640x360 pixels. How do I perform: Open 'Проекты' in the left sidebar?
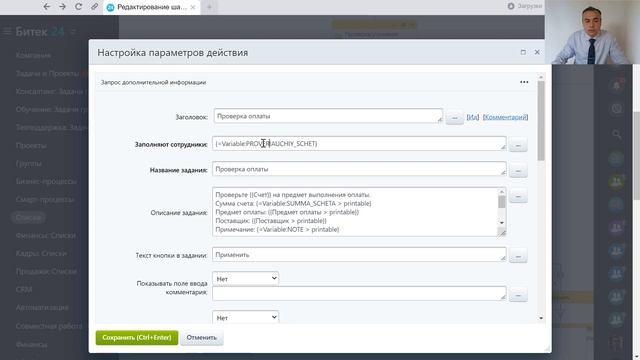point(31,146)
